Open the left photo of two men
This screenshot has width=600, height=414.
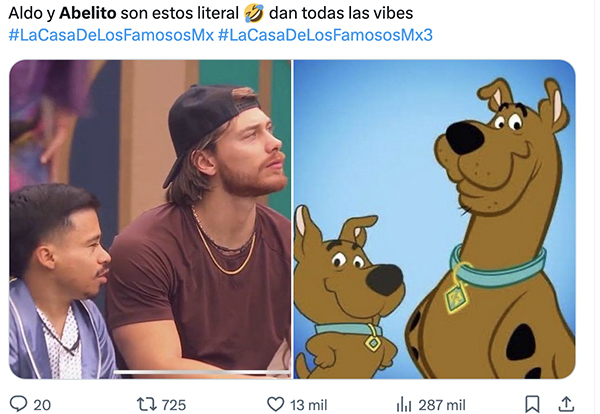click(x=150, y=219)
